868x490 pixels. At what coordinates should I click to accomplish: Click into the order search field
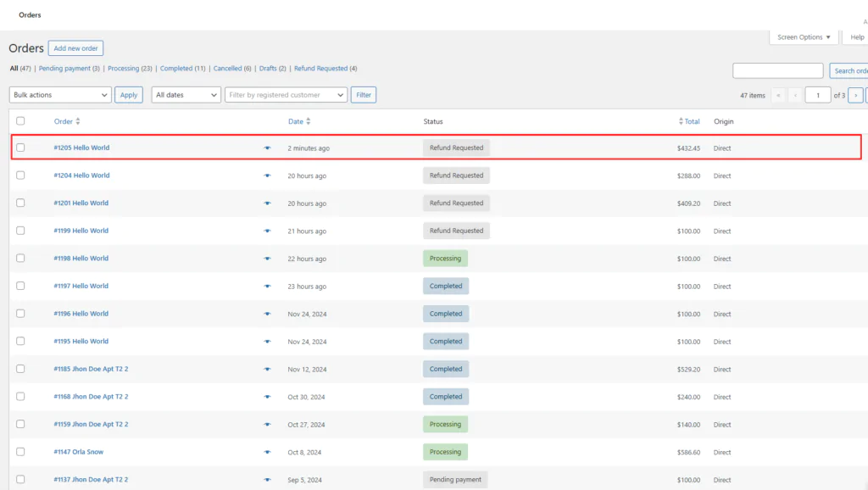click(x=778, y=71)
